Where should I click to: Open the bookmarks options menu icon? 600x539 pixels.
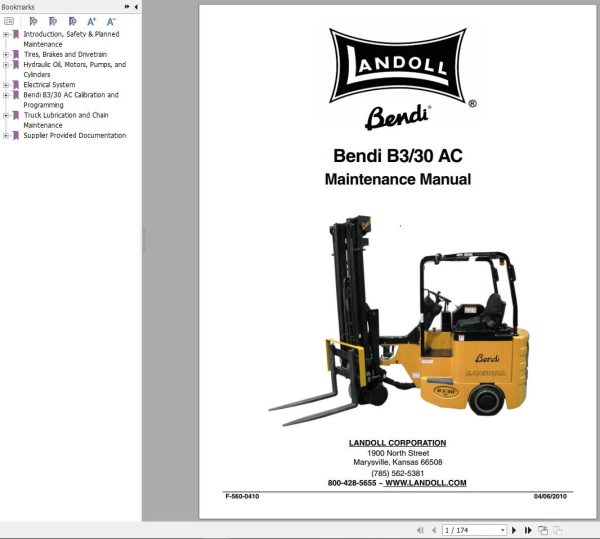pyautogui.click(x=9, y=21)
